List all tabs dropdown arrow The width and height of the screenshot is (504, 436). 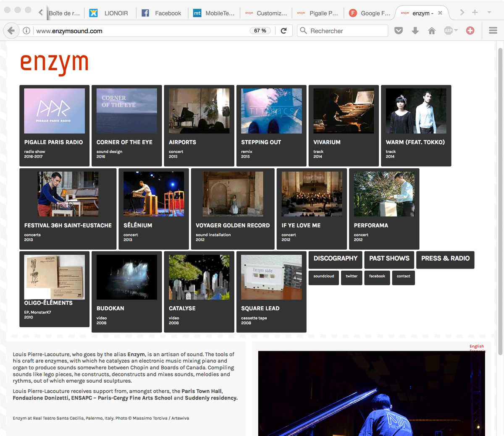[489, 13]
